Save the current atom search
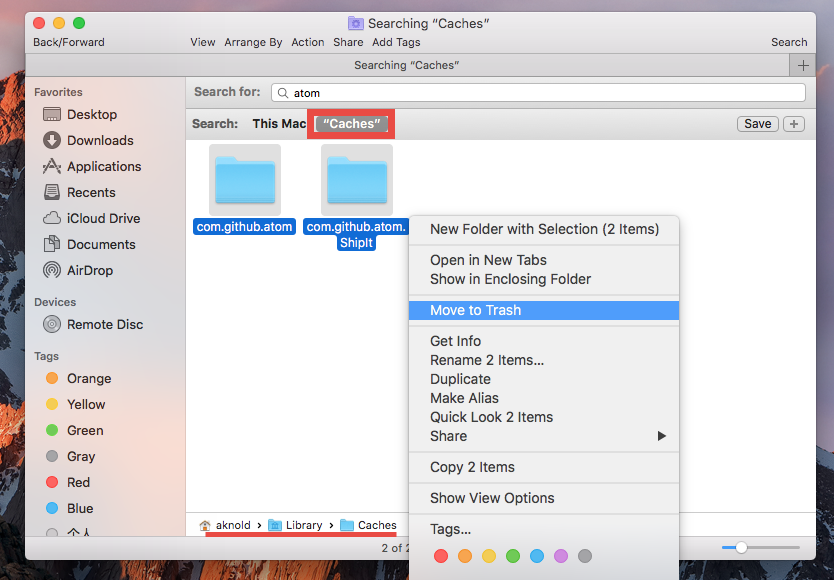Viewport: 834px width, 580px height. (757, 124)
